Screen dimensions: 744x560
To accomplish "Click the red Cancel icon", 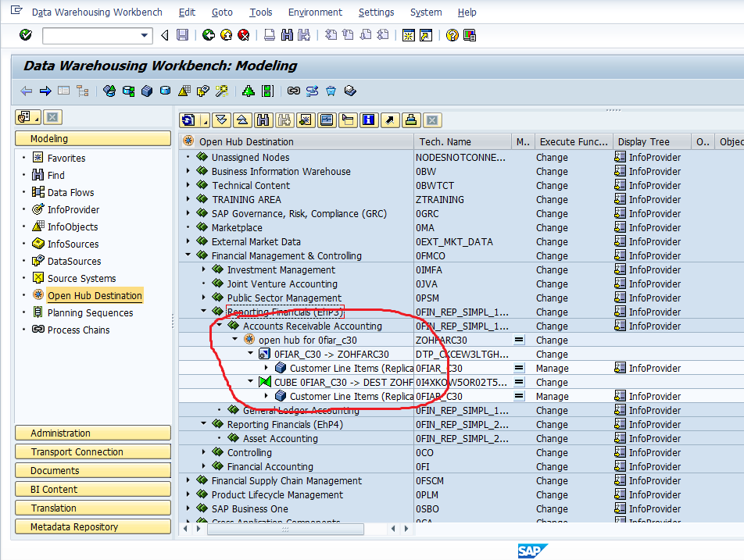I will [243, 35].
